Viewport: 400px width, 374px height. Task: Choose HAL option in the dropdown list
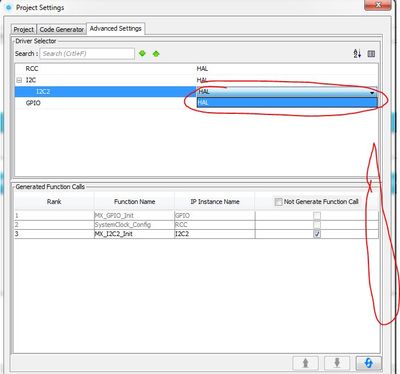(x=287, y=103)
